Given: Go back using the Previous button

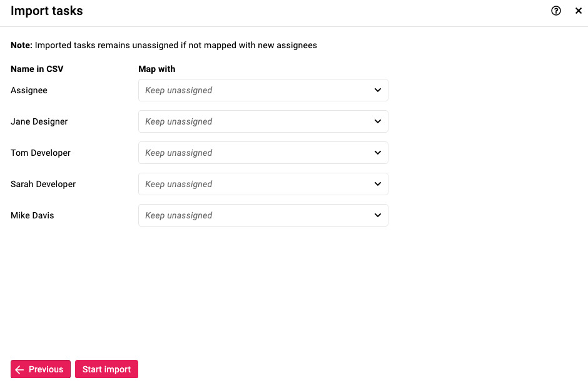Looking at the screenshot, I should tap(40, 369).
